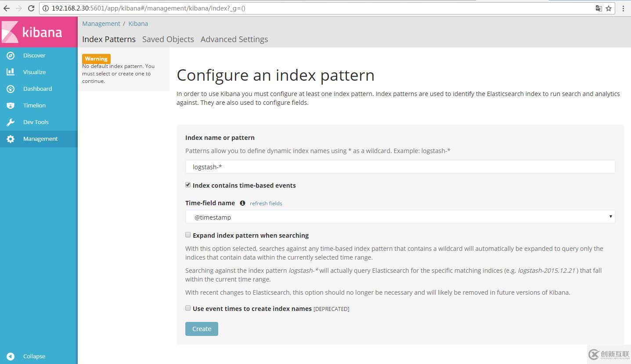Collapse the sidebar via Collapse label
The height and width of the screenshot is (364, 631).
pos(34,356)
